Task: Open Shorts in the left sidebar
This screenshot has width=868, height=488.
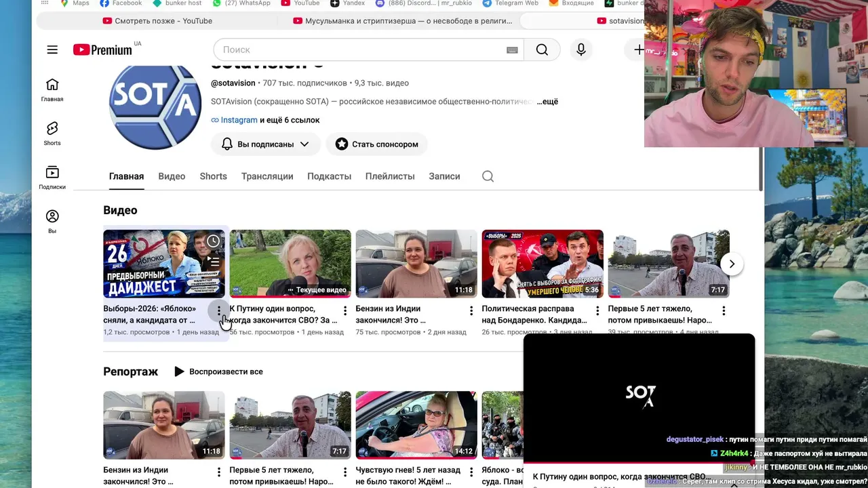Action: (52, 134)
